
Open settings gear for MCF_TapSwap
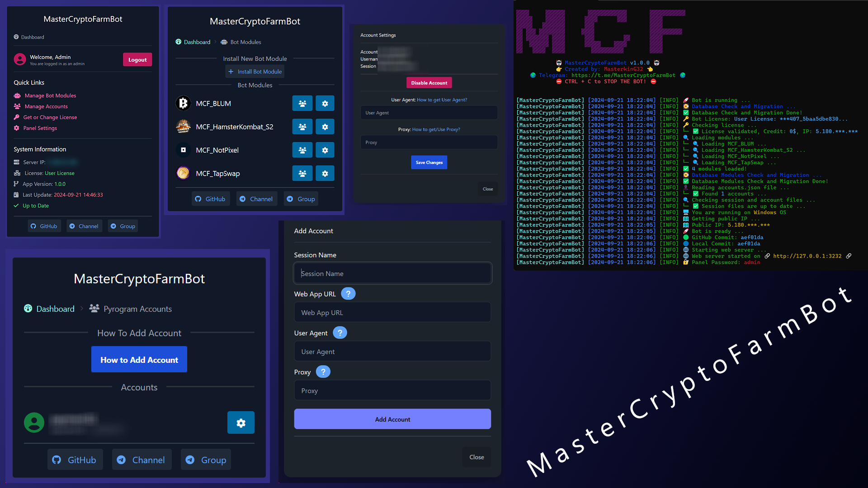point(325,174)
